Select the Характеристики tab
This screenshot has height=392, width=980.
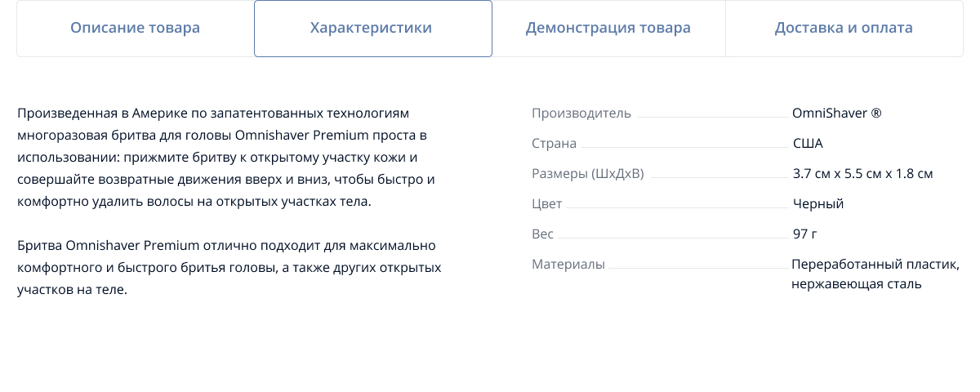(x=372, y=28)
